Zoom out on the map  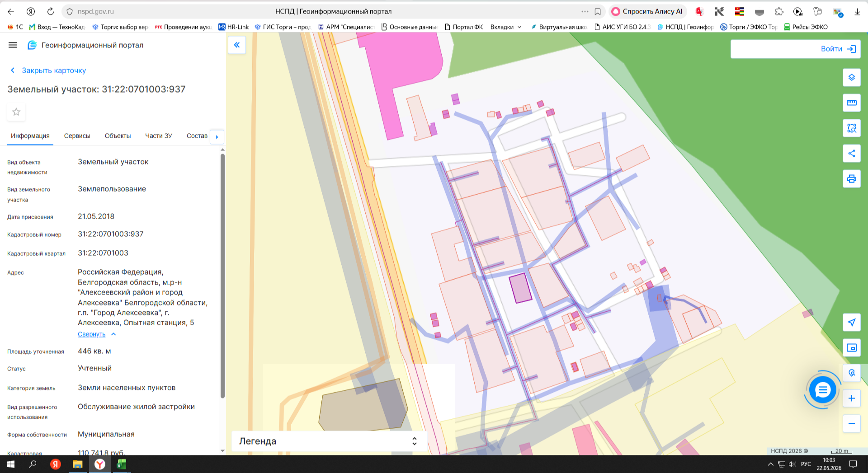click(x=852, y=424)
